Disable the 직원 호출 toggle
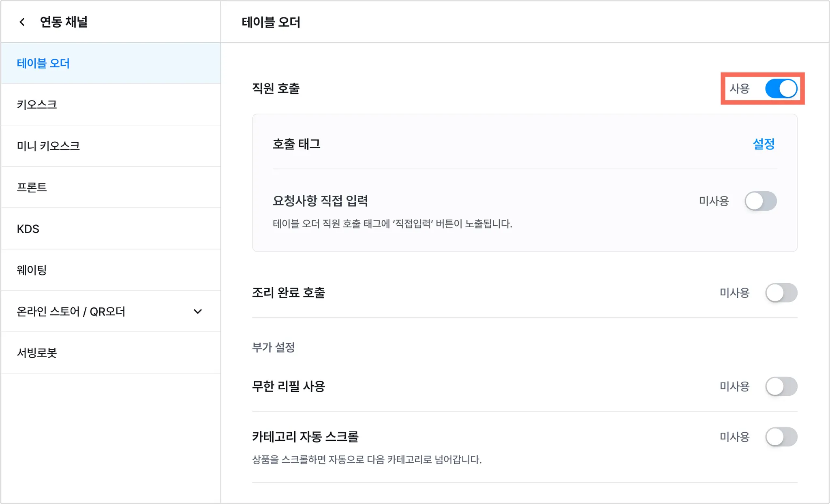 pos(781,89)
